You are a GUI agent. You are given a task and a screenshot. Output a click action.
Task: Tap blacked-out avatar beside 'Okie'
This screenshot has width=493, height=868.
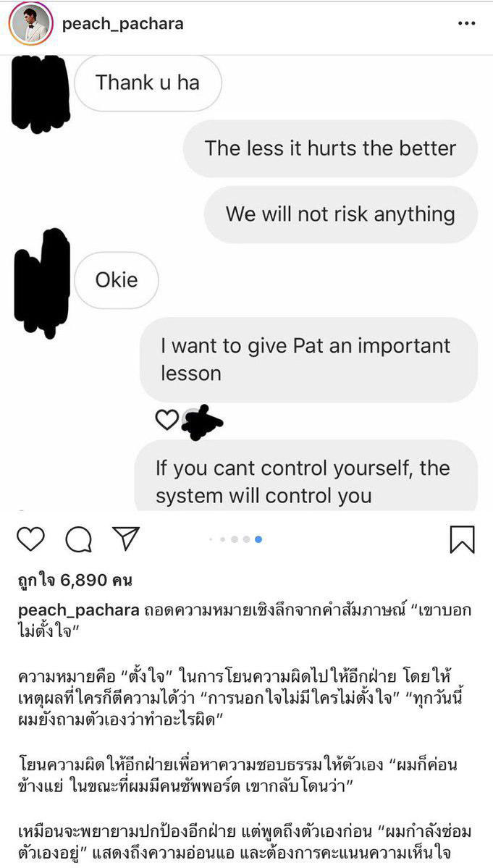(x=42, y=284)
